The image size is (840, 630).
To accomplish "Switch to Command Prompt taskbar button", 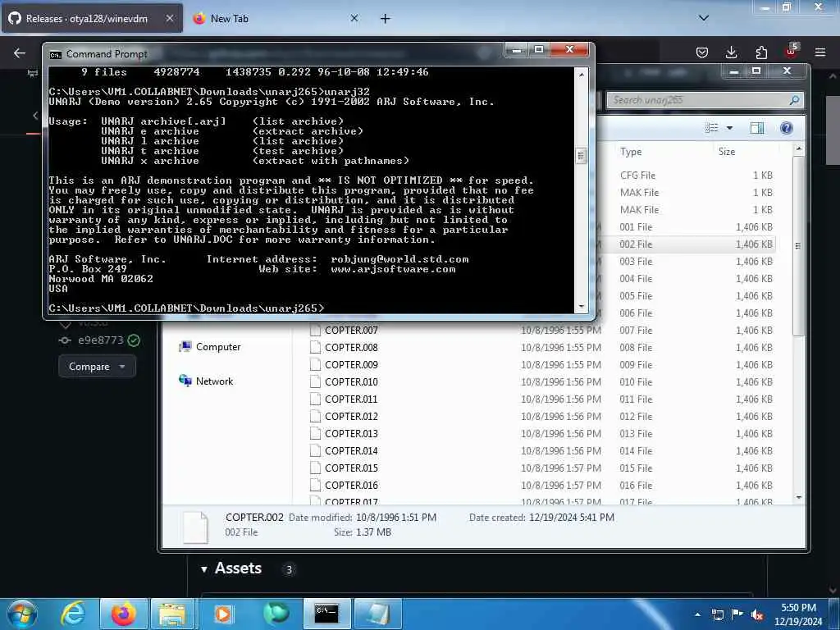I will point(326,614).
